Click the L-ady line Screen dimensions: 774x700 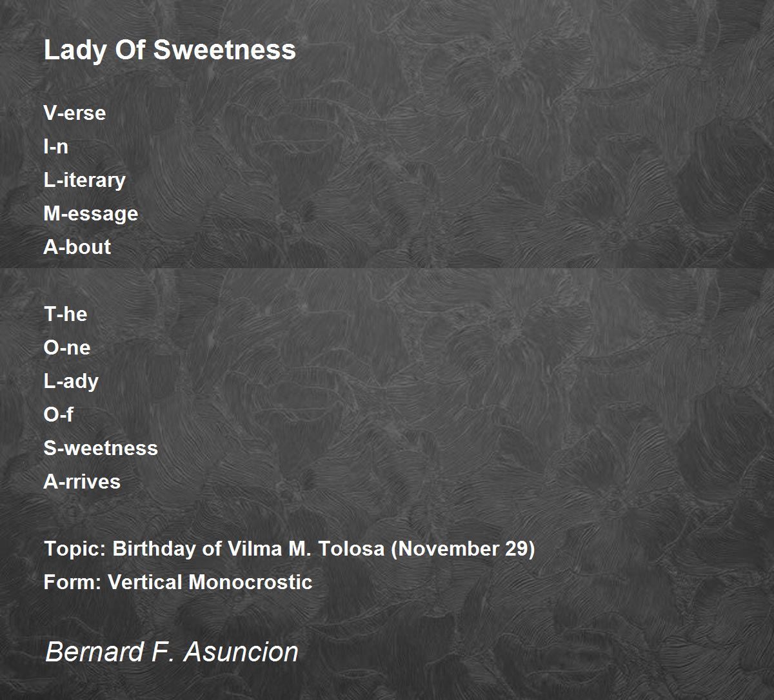71,382
